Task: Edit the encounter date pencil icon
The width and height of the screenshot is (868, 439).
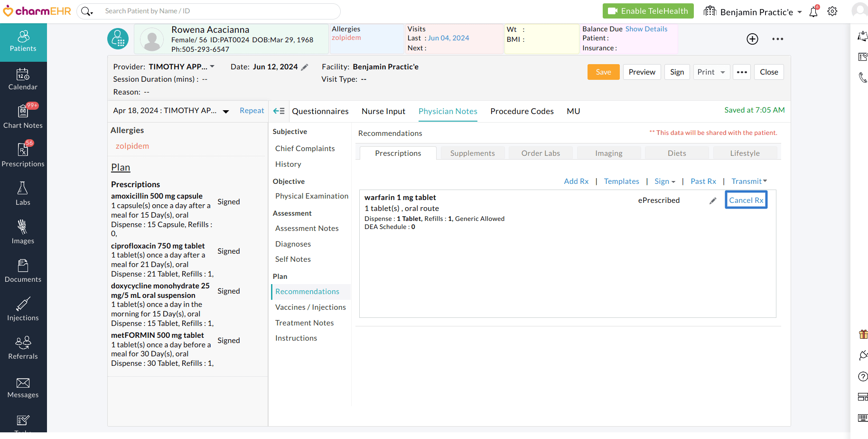Action: coord(305,67)
